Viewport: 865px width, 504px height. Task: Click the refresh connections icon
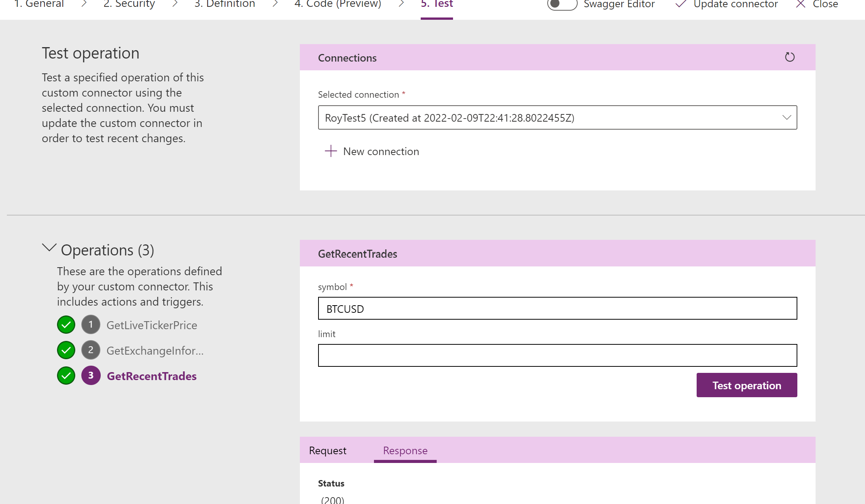pyautogui.click(x=789, y=57)
